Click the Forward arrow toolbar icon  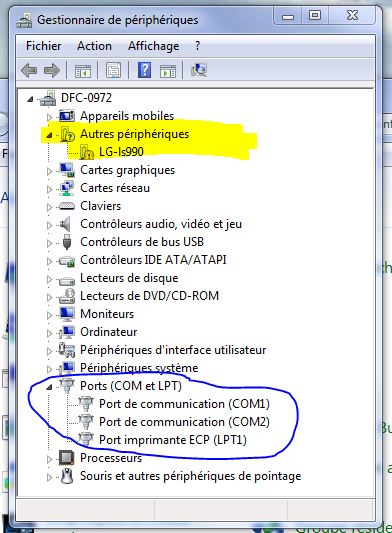pyautogui.click(x=52, y=70)
